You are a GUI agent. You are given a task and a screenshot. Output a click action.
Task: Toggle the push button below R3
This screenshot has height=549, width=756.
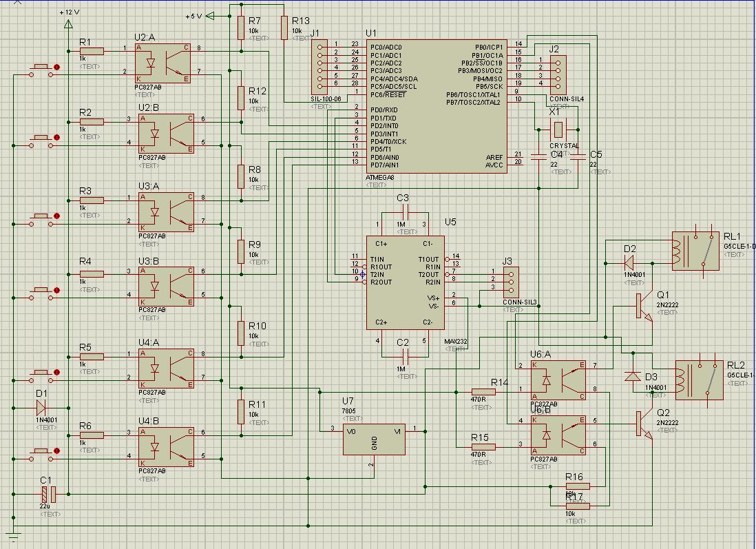41,217
